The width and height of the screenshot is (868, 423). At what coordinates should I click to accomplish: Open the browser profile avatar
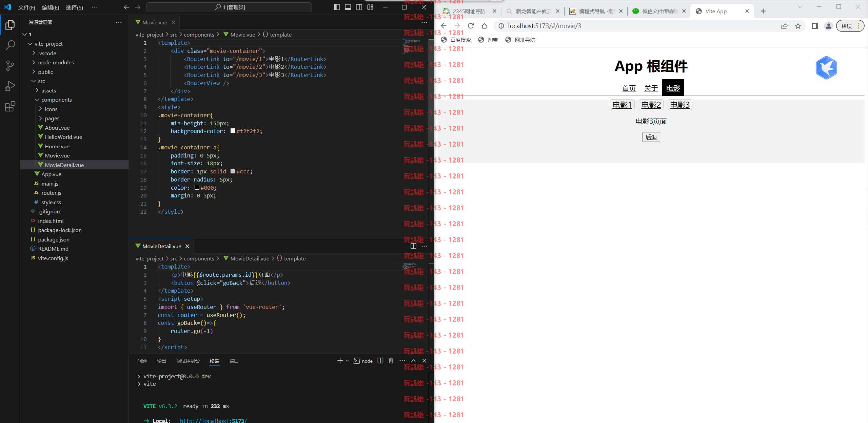(x=828, y=26)
